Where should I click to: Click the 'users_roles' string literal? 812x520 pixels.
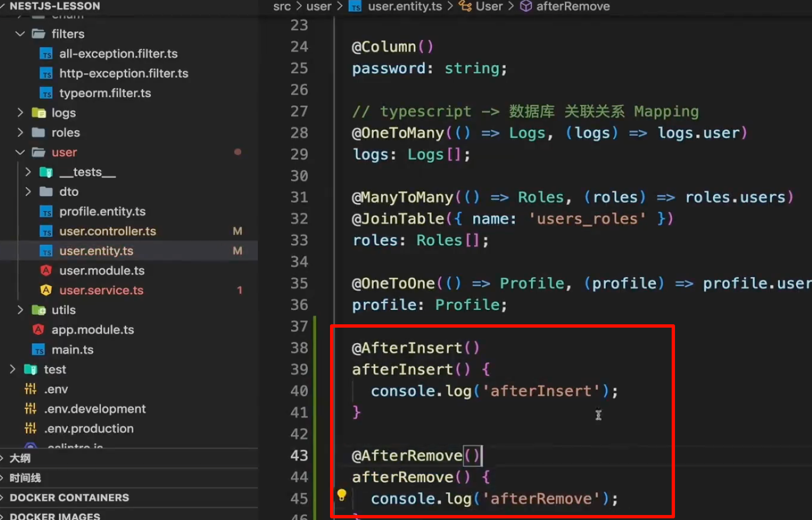[587, 219]
